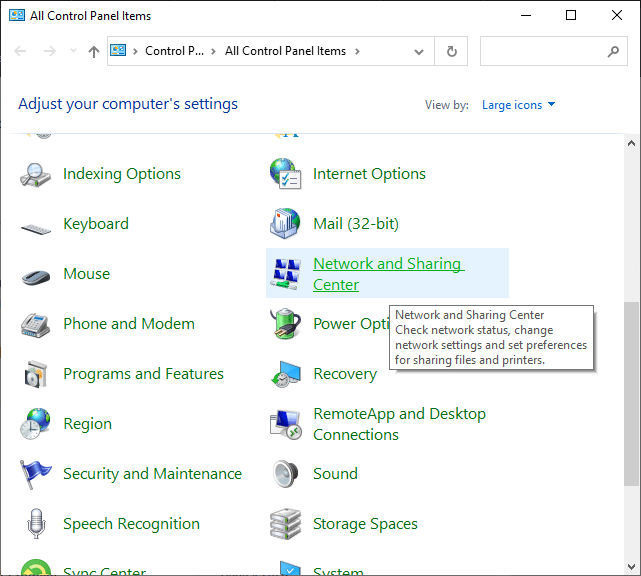
Task: Click the Up one level arrow
Action: pyautogui.click(x=94, y=51)
